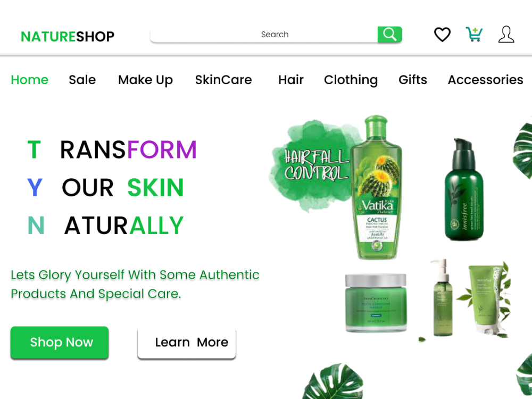Choose the green masque jar product

376,303
